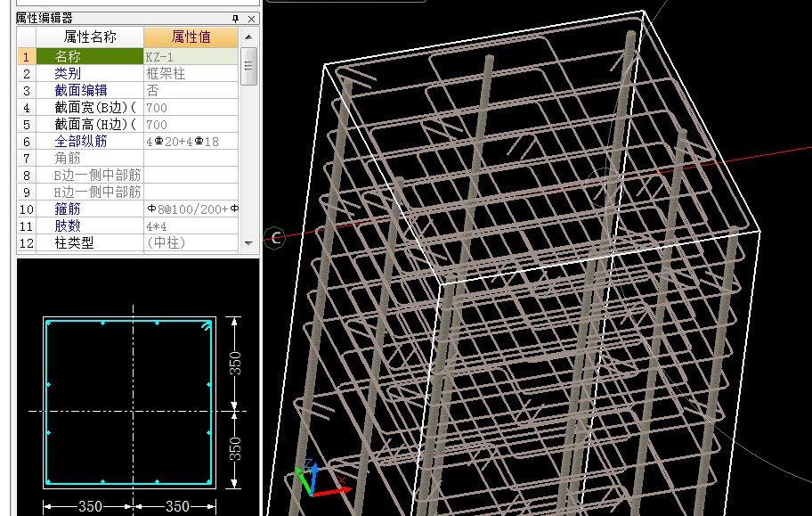Click row number 1 header
Image resolution: width=812 pixels, height=516 pixels.
(27, 56)
